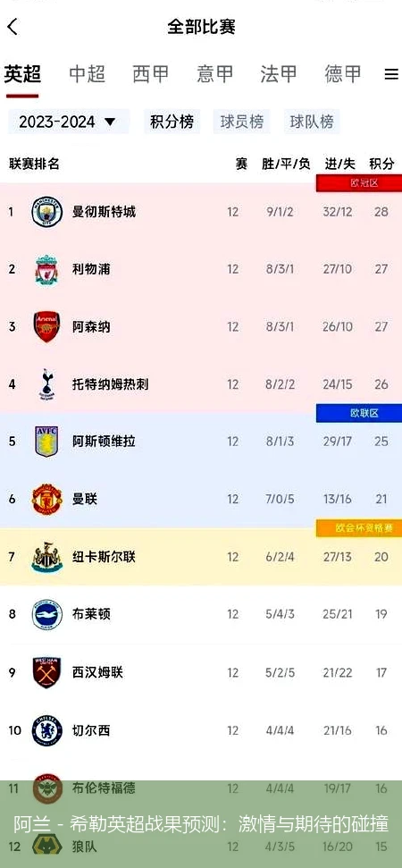Tap the back arrow icon
Image resolution: width=402 pixels, height=868 pixels.
13,26
